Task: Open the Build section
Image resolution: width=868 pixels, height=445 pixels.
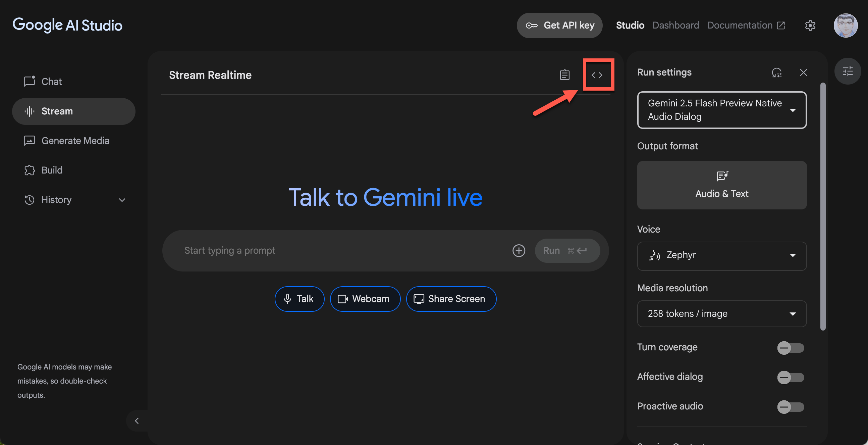Action: 52,170
